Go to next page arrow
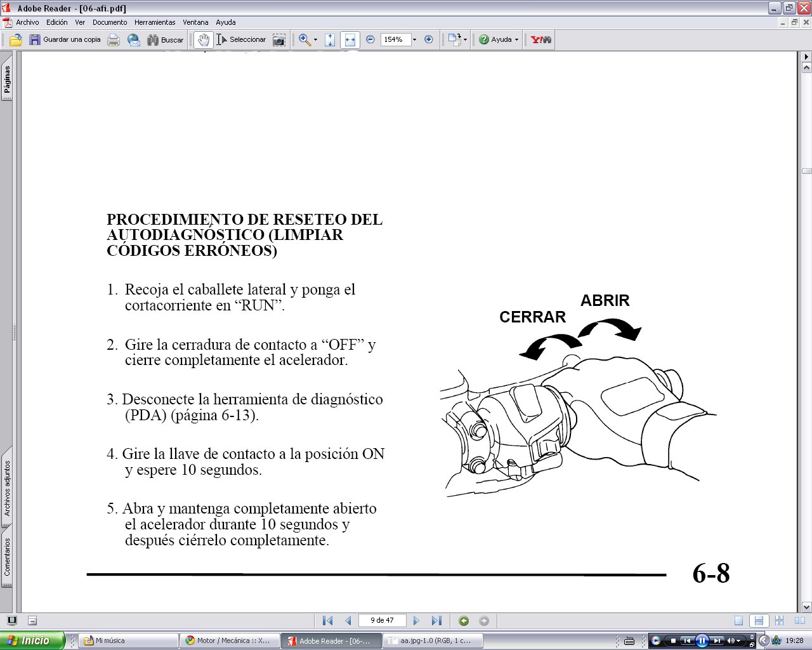This screenshot has width=812, height=650. (416, 621)
